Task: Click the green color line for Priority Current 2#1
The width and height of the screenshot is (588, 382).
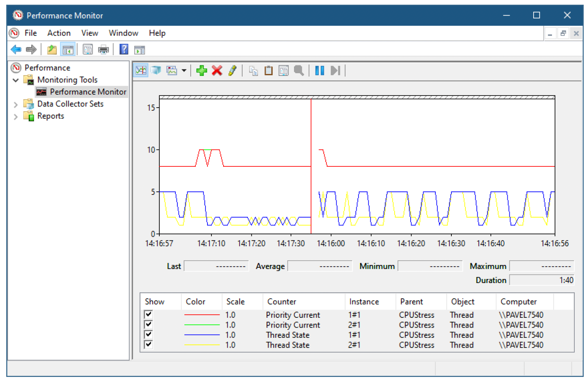Action: click(202, 325)
